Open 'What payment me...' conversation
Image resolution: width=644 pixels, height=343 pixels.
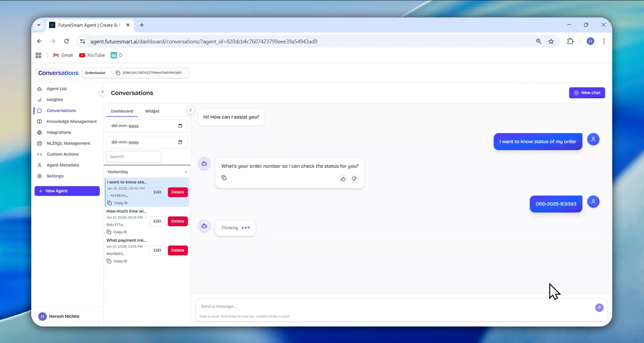(126, 240)
